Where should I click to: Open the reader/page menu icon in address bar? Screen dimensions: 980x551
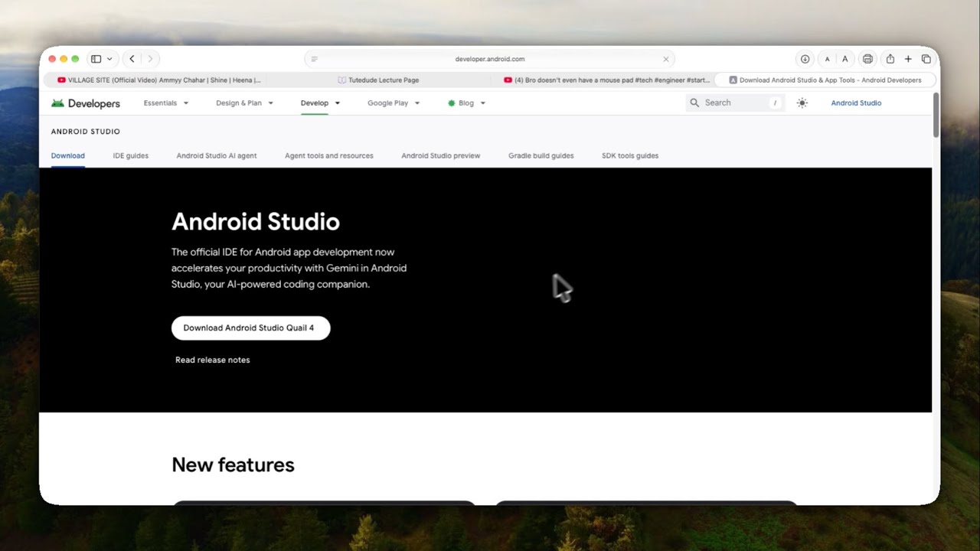coord(314,59)
